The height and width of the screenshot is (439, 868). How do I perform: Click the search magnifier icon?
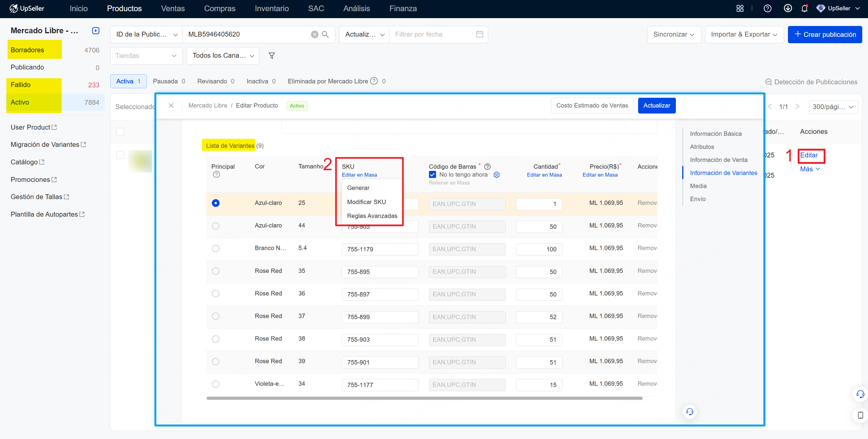click(x=325, y=34)
